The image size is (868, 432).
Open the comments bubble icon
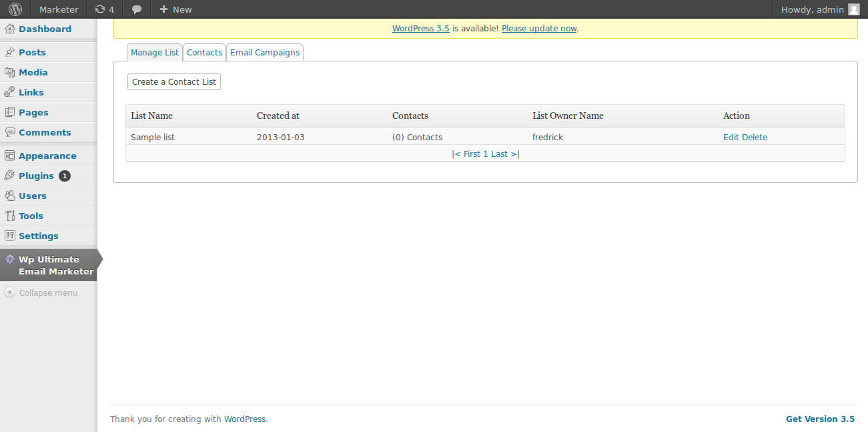click(137, 9)
